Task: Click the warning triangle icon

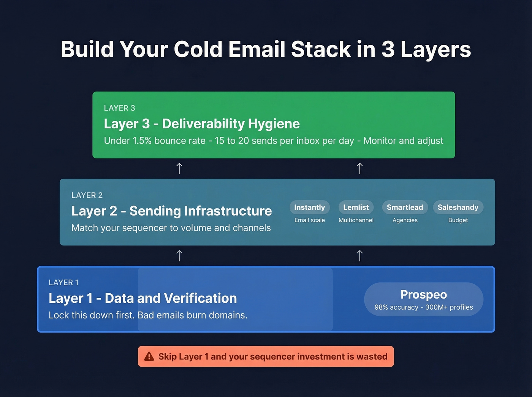Action: (x=149, y=356)
